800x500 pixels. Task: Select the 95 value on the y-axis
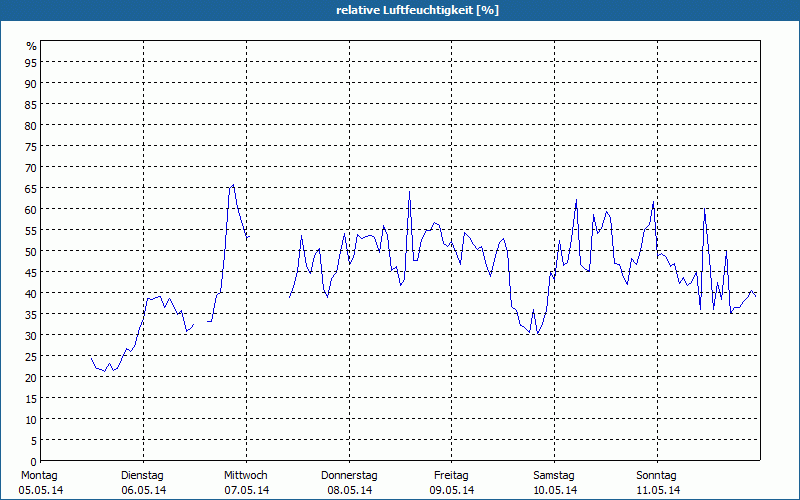[x=31, y=62]
